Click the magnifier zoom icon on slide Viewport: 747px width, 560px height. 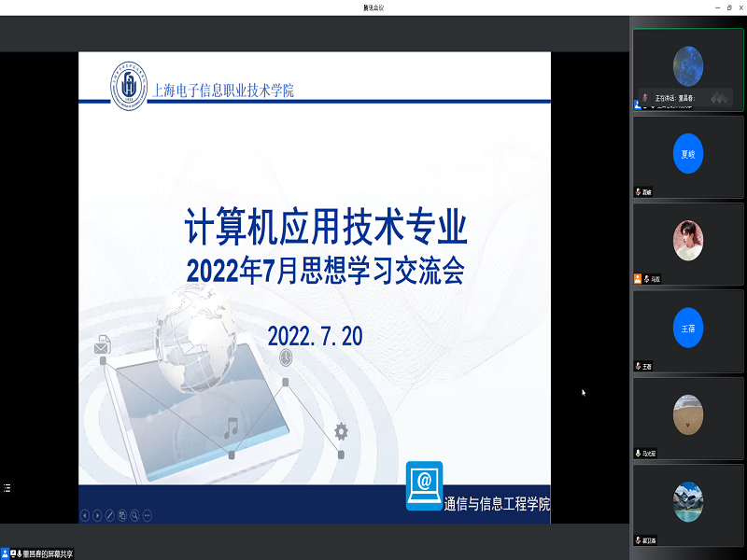coord(134,515)
